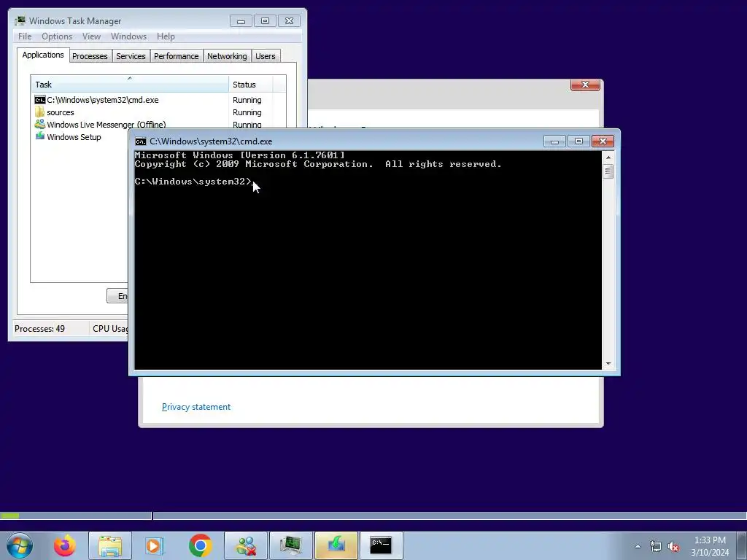
Task: Select Windows Live Messenger (Offline) task name
Action: (x=107, y=125)
